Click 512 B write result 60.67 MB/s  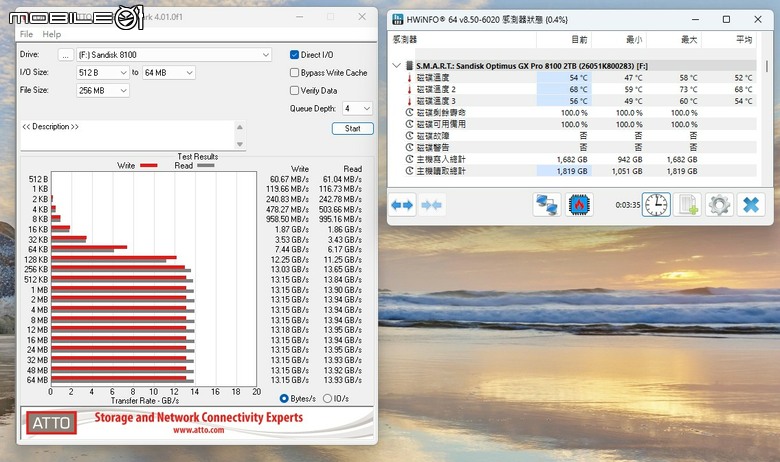click(x=290, y=179)
